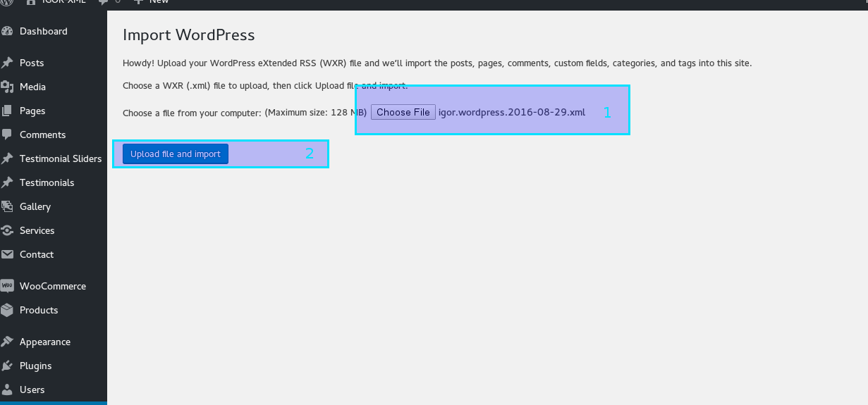Click the Comments speech-bubble icon

(x=7, y=135)
